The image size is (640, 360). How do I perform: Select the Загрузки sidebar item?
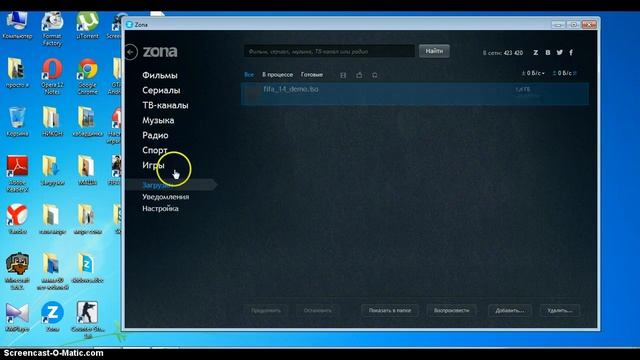tap(170, 185)
